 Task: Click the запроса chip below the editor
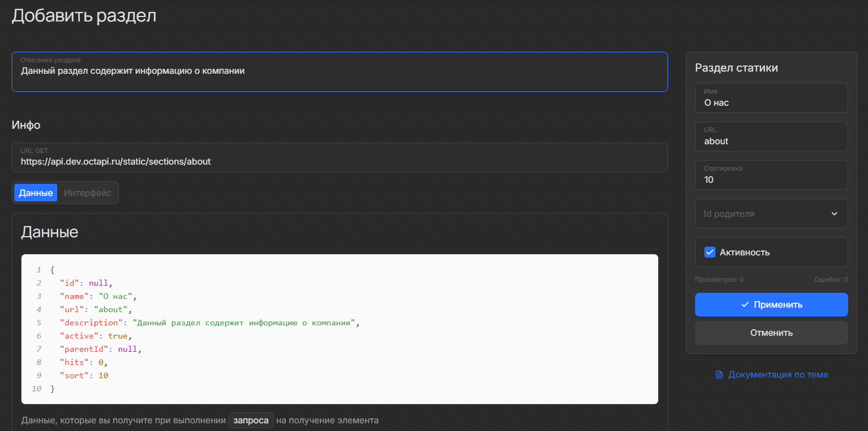[x=251, y=421]
